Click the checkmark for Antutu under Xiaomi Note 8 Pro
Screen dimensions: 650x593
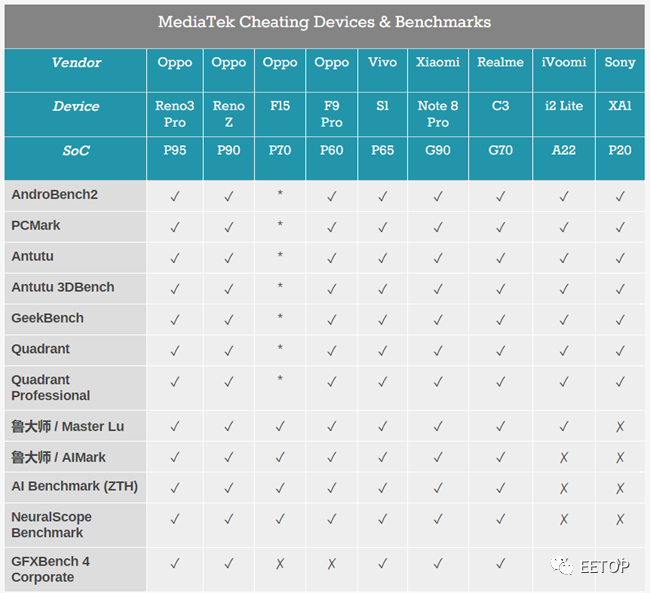tap(438, 258)
